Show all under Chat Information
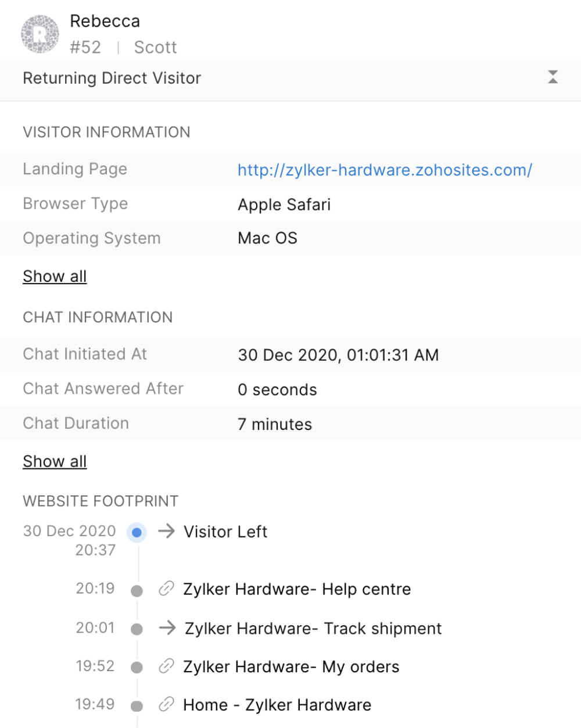 click(x=55, y=461)
